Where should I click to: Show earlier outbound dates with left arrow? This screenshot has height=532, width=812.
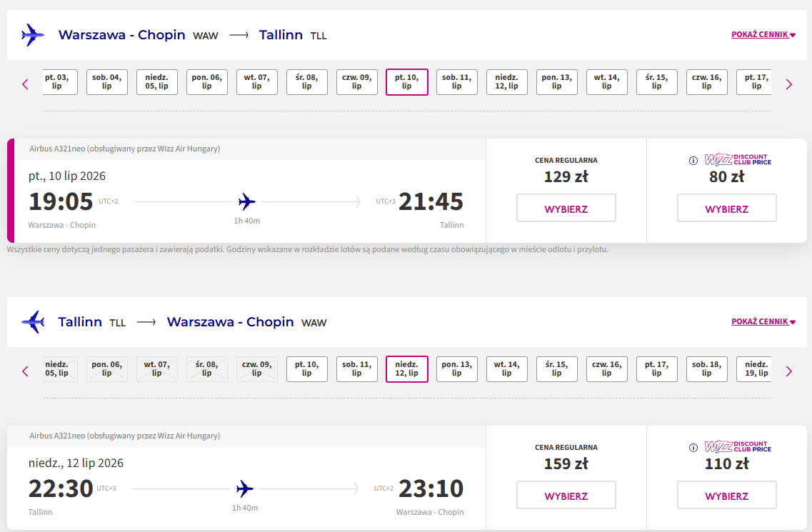(25, 84)
